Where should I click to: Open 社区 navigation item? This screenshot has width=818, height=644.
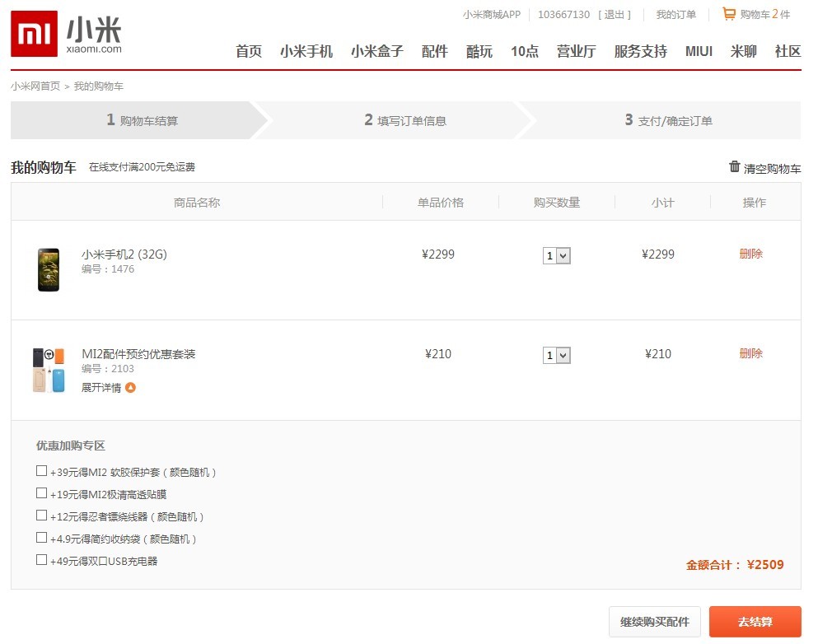tap(788, 51)
